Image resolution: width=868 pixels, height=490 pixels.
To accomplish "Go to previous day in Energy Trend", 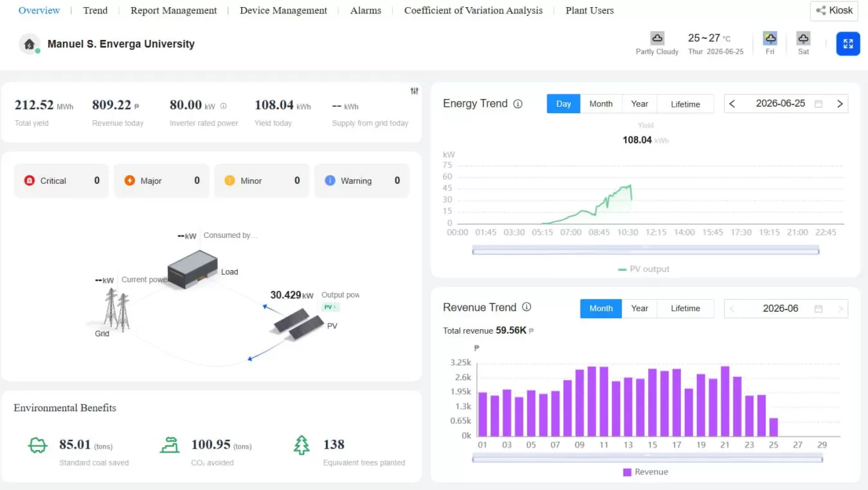I will click(732, 104).
